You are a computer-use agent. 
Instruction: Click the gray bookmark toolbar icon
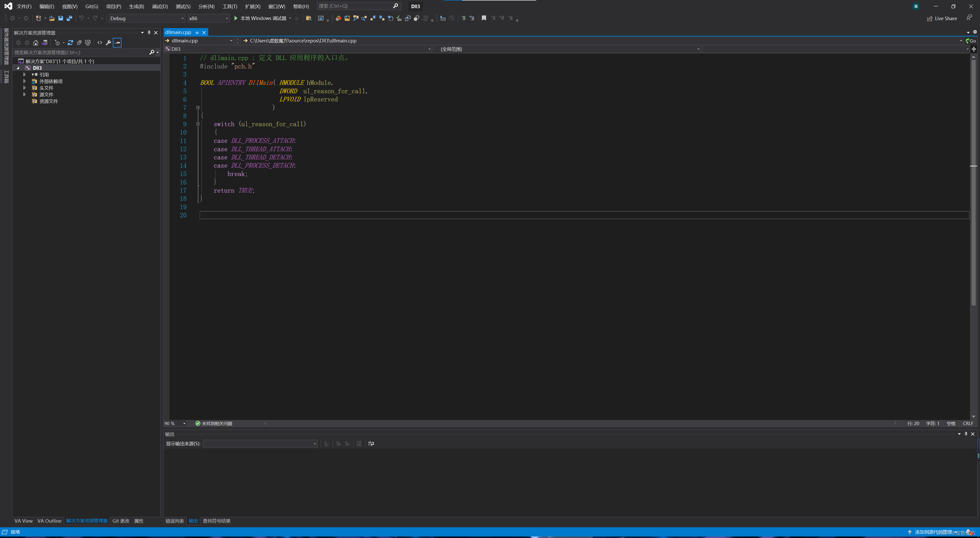pyautogui.click(x=484, y=18)
